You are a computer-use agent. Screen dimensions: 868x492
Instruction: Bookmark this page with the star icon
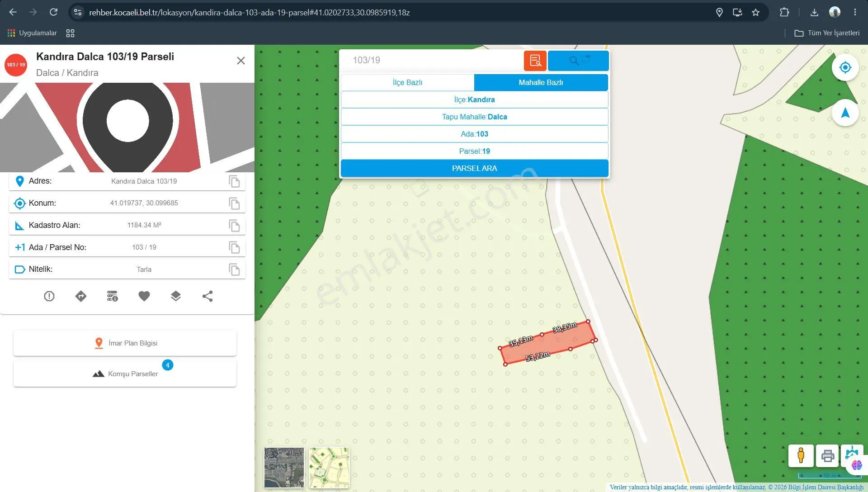755,13
